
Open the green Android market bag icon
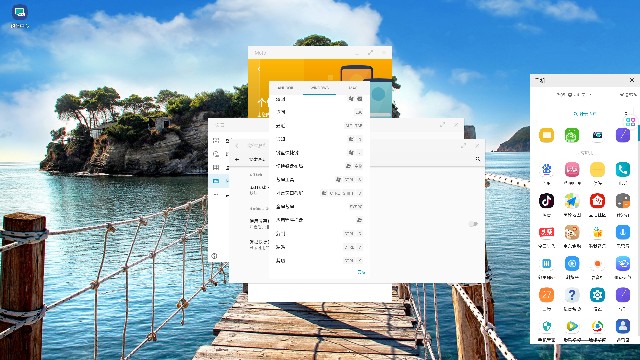[x=572, y=135]
